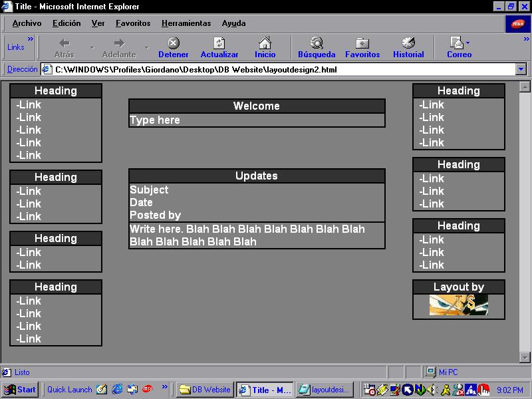
Task: Click the TS layout credit image
Action: (x=458, y=305)
